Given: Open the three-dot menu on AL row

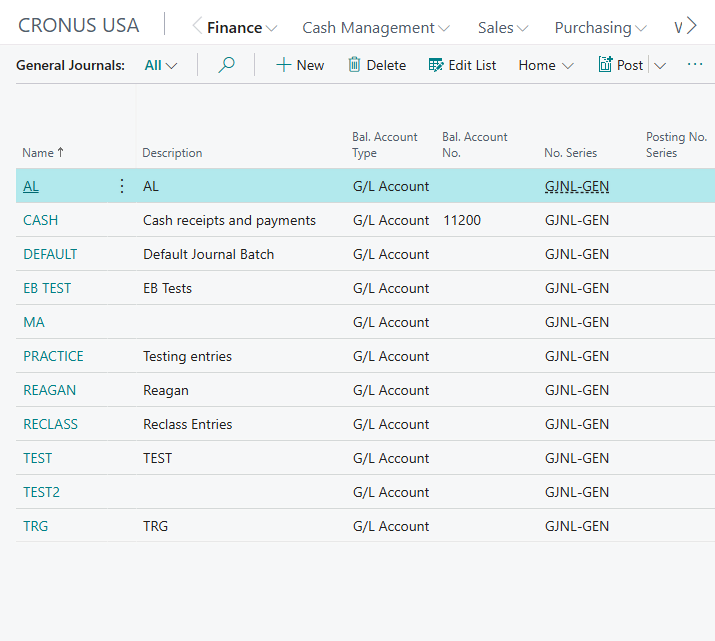Looking at the screenshot, I should coord(122,186).
